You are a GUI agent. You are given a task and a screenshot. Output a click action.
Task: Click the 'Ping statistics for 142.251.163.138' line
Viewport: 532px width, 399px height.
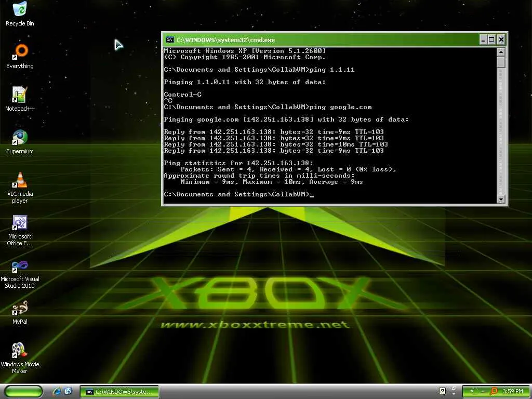point(238,163)
